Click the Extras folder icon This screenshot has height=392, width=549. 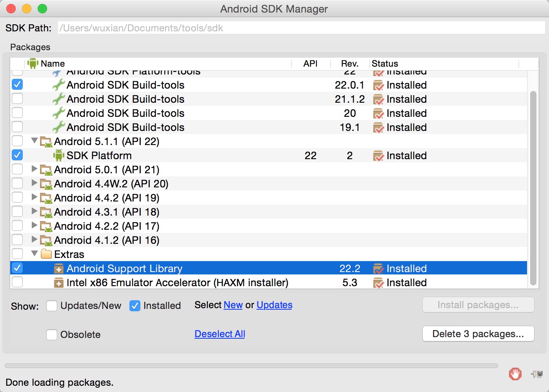pos(46,254)
